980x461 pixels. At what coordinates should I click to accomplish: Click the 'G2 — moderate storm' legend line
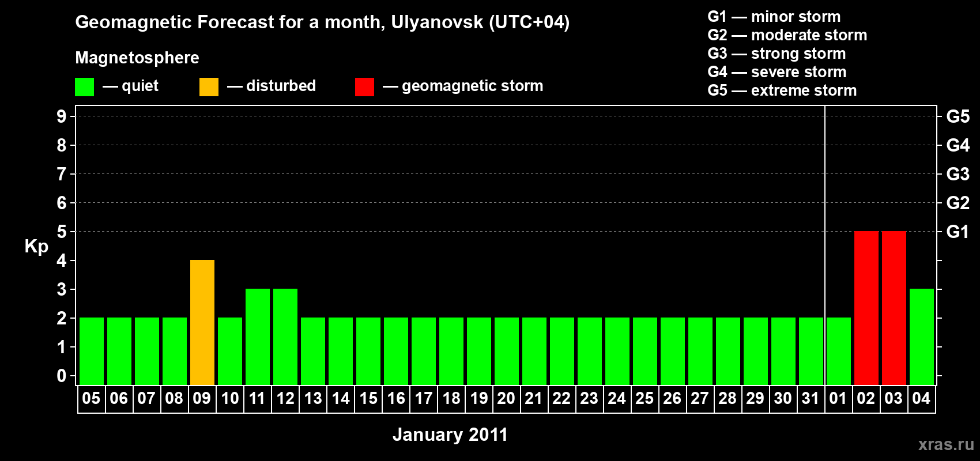(x=787, y=35)
